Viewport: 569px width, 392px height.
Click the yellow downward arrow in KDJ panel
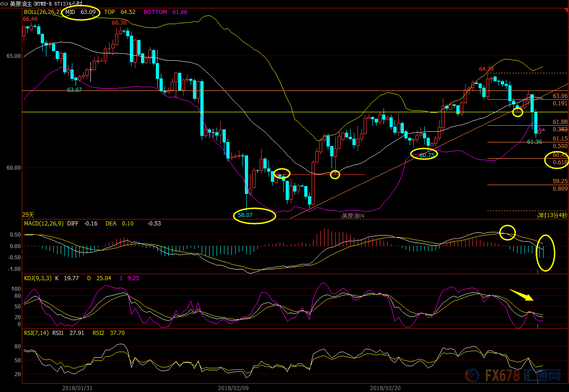(521, 295)
